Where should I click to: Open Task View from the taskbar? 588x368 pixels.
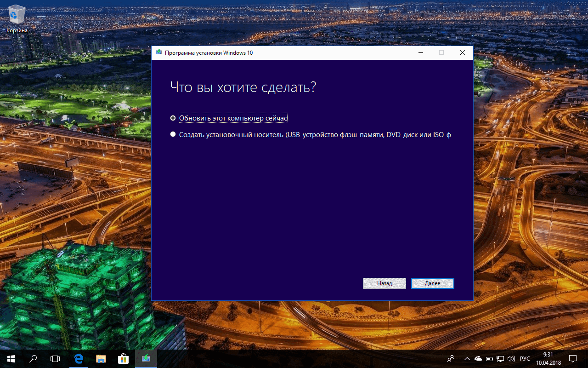pos(55,359)
